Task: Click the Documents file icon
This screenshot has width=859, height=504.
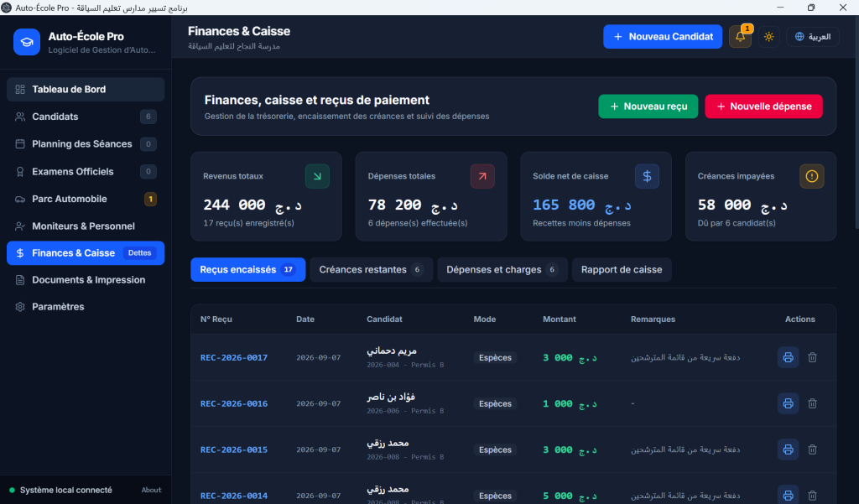Action: (20, 280)
